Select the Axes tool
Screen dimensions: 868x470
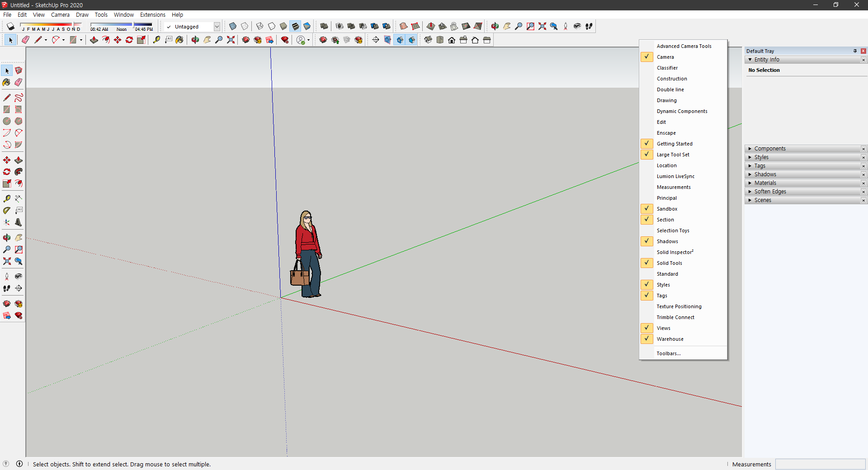click(x=7, y=222)
